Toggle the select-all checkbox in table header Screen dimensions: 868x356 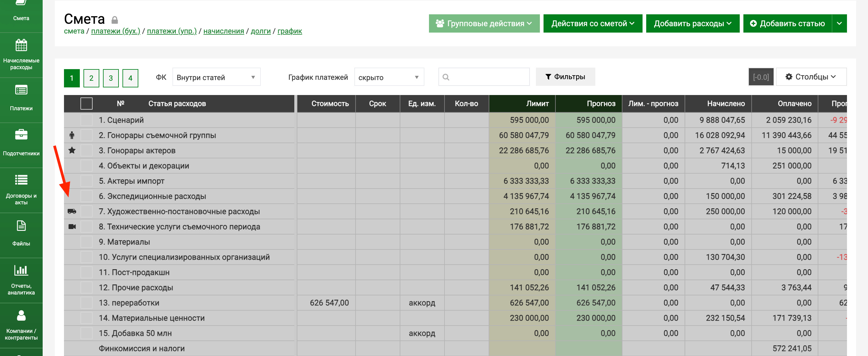(87, 104)
